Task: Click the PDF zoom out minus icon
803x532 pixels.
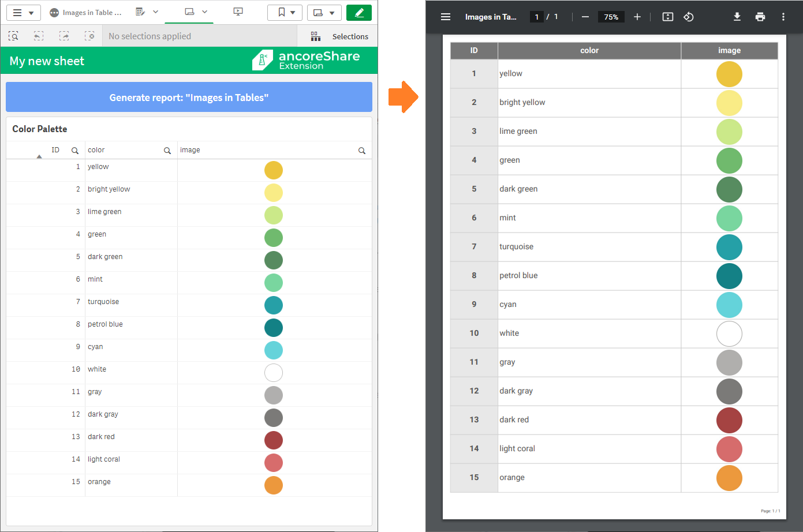Action: [585, 17]
